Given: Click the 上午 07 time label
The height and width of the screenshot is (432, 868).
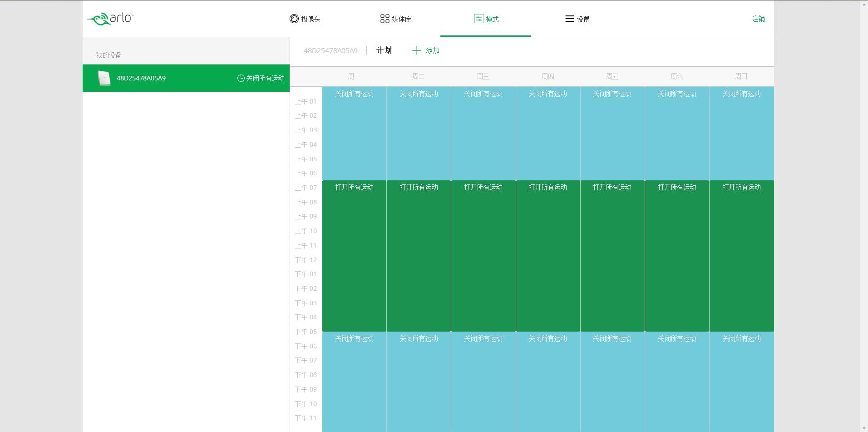Looking at the screenshot, I should 306,188.
